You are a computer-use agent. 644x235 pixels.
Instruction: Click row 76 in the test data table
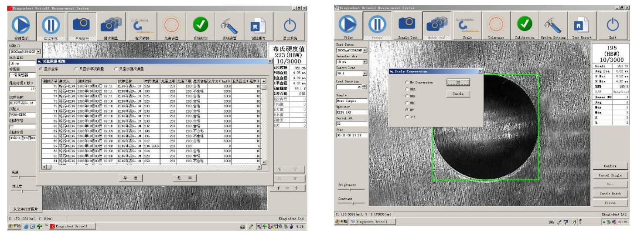(150, 87)
